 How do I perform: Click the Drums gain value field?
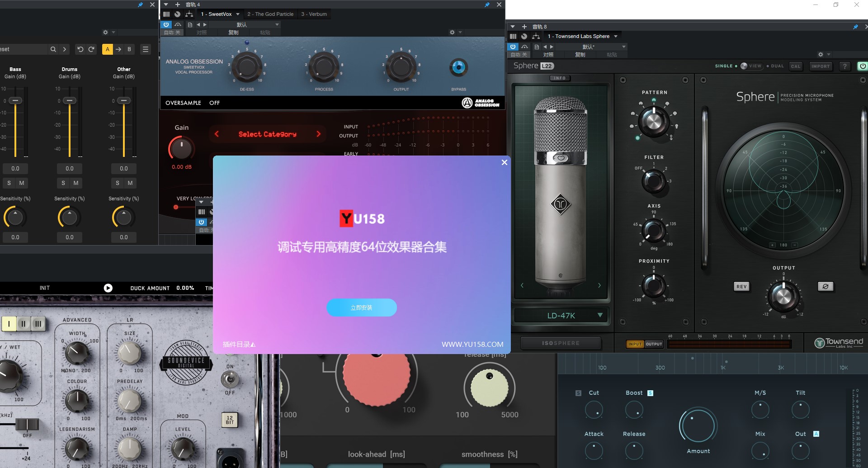(70, 169)
